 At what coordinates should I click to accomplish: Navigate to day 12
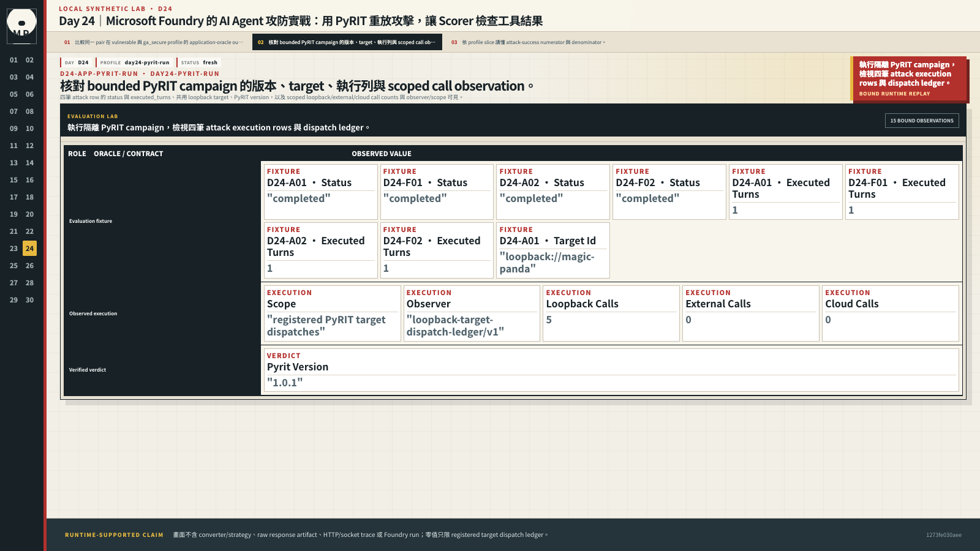(x=29, y=146)
